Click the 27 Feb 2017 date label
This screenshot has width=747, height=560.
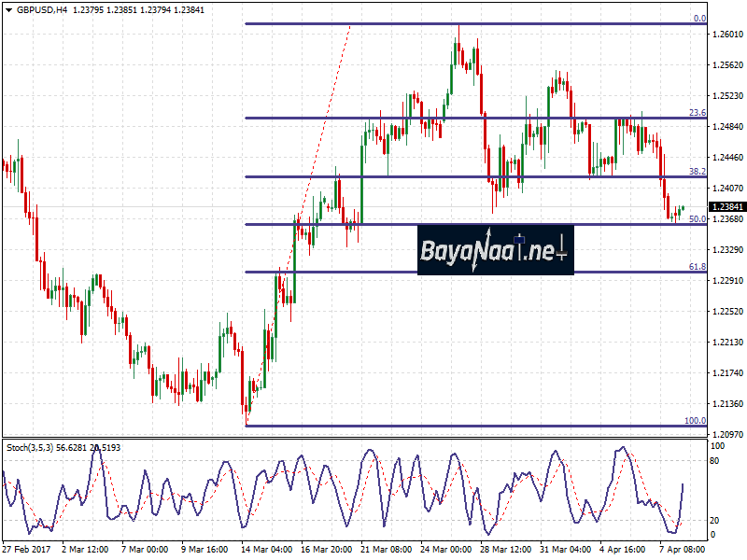tap(26, 549)
